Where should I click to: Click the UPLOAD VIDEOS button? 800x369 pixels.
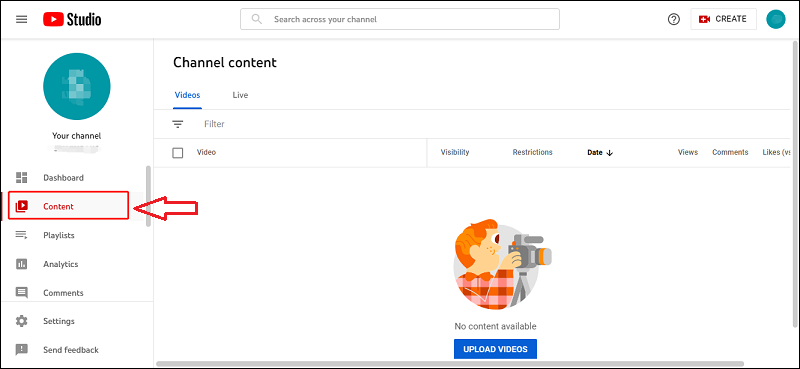[x=495, y=349]
